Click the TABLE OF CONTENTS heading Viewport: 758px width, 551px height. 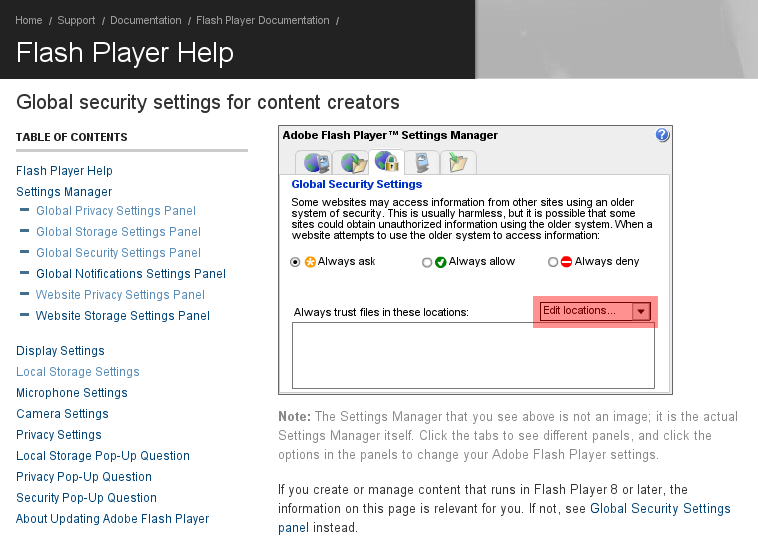[x=72, y=137]
